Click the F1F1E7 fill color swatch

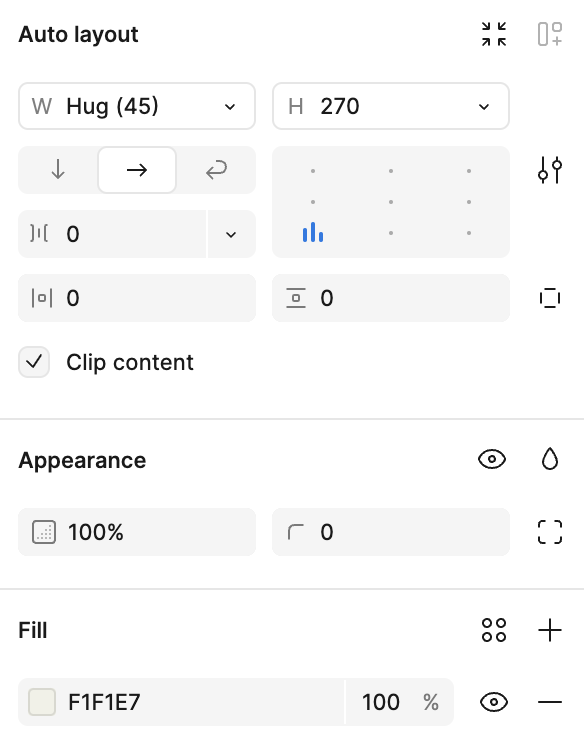tap(42, 702)
